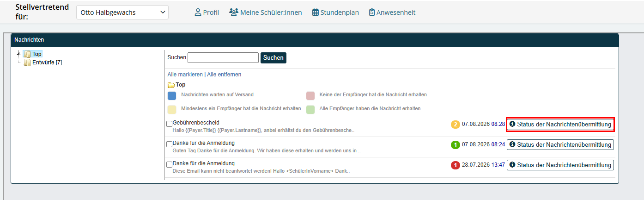Viewport: 644px width, 200px height.
Task: Click date 07.08.2026 08:28
Action: [483, 125]
